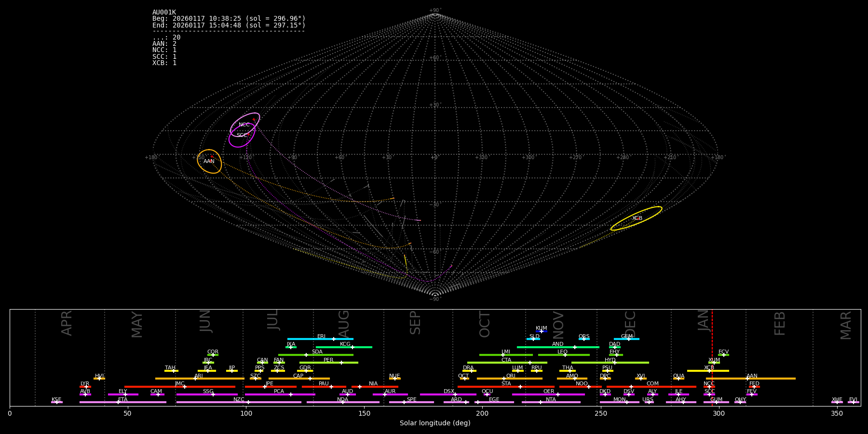Image resolution: width=868 pixels, height=434 pixels.
Task: Click the HYD shower label in timeline
Action: pyautogui.click(x=610, y=360)
